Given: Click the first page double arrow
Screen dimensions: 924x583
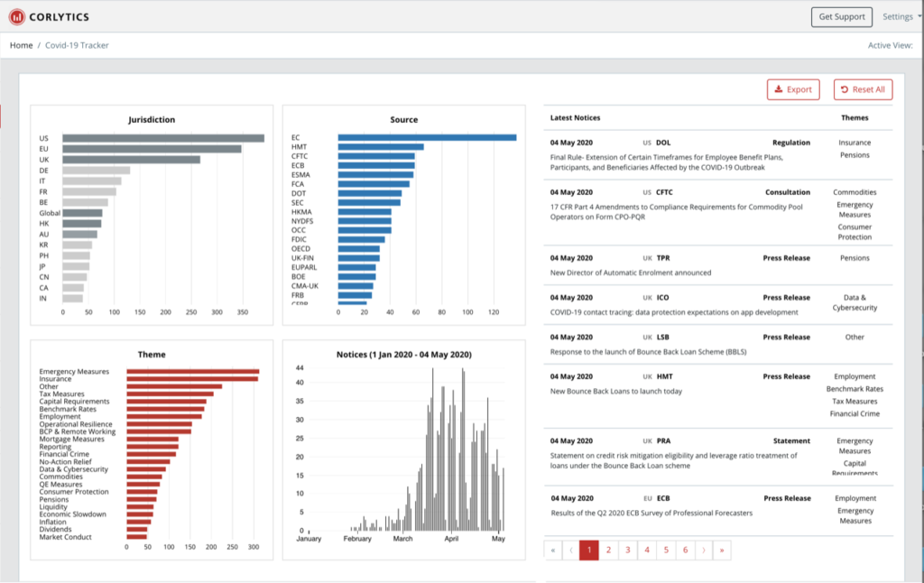Looking at the screenshot, I should coord(553,550).
